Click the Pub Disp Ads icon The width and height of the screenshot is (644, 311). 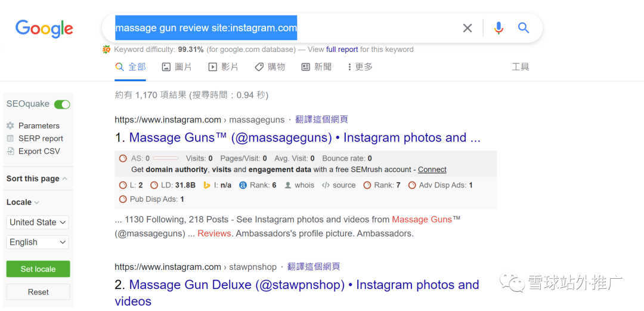pos(123,199)
